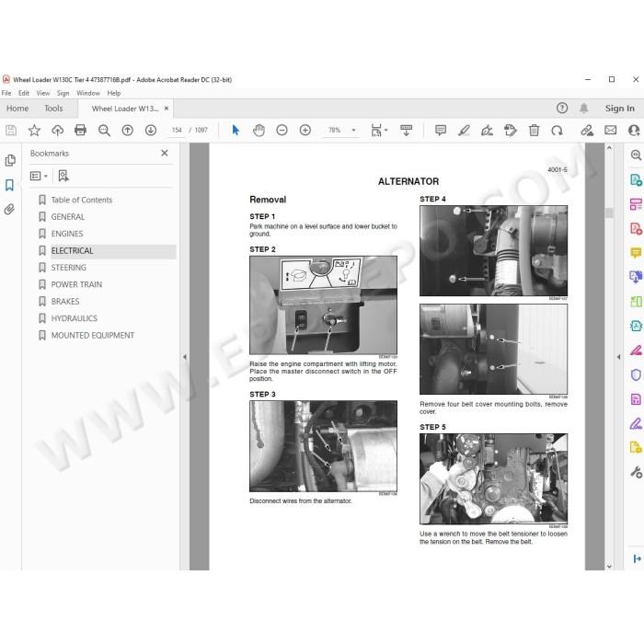Viewport: 644px width, 644px height.
Task: Click the Sign In button
Action: 620,108
